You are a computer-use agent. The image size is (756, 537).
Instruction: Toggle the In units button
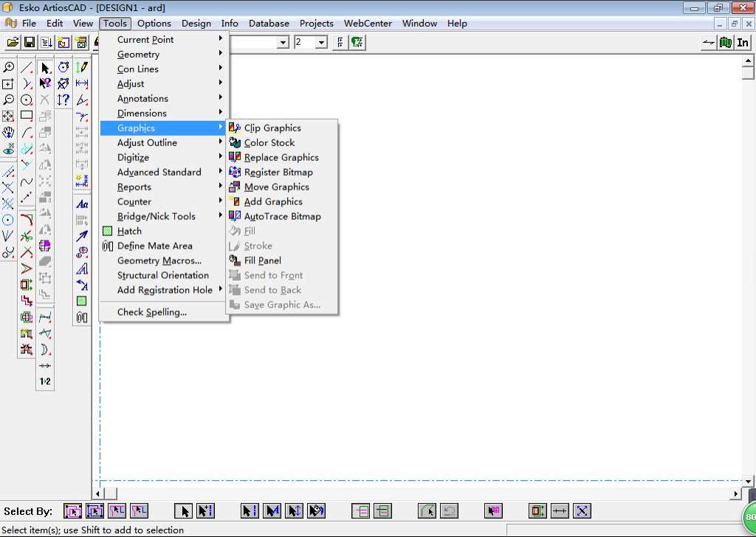coord(743,42)
